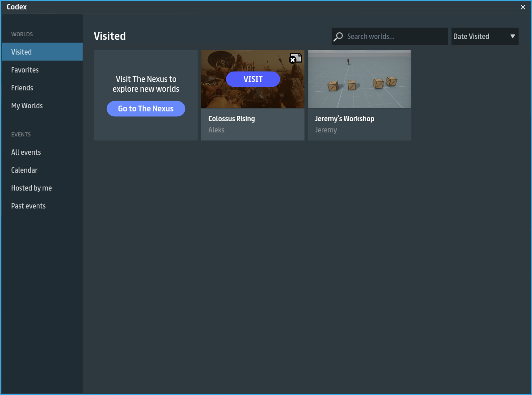Show the My Worlds section
The image size is (532, 395).
(x=27, y=106)
